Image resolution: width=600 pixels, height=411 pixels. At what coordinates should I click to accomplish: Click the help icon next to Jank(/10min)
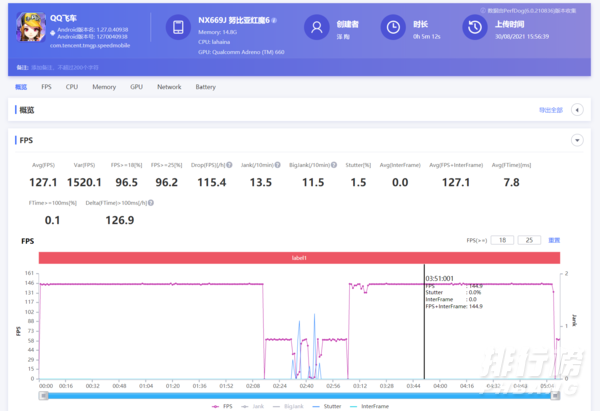pyautogui.click(x=277, y=165)
